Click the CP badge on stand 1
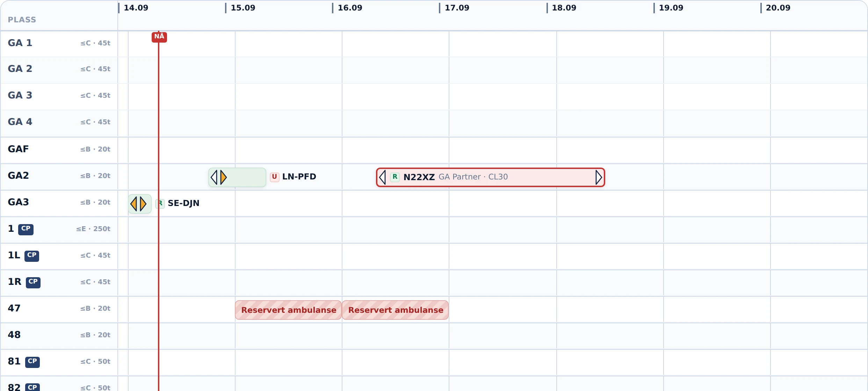This screenshot has width=868, height=391. pyautogui.click(x=26, y=229)
